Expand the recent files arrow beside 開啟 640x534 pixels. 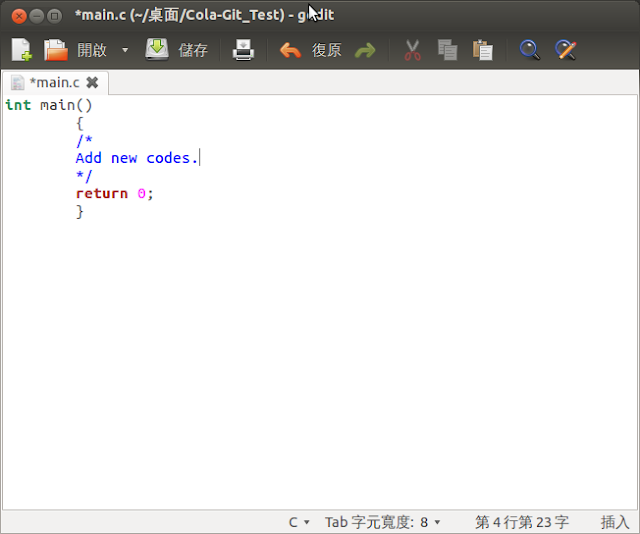(x=125, y=50)
